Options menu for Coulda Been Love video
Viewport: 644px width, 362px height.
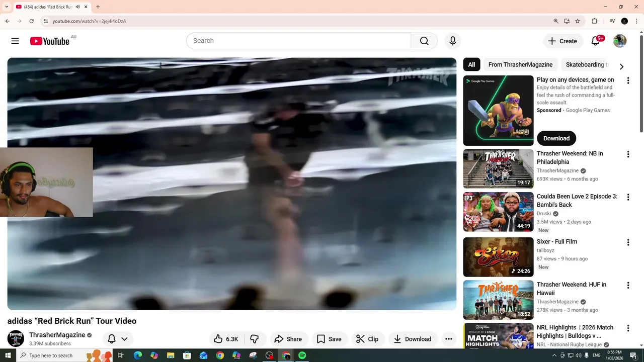coord(628,198)
